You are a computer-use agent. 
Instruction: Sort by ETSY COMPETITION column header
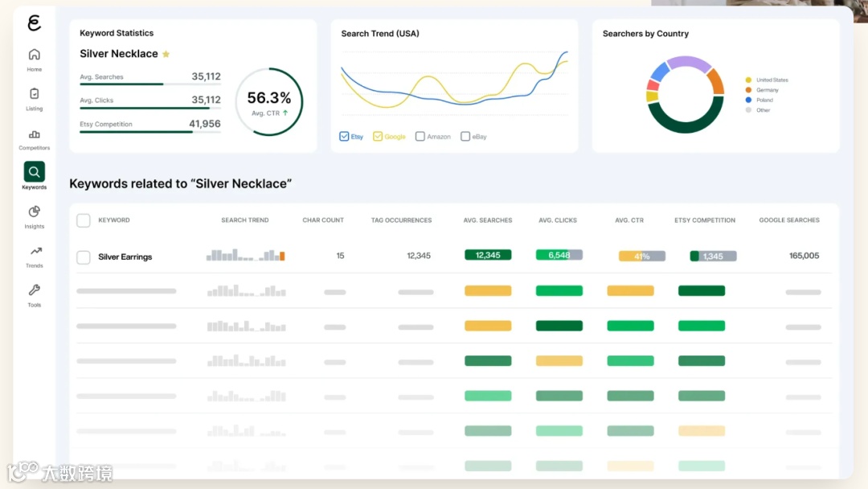(705, 220)
